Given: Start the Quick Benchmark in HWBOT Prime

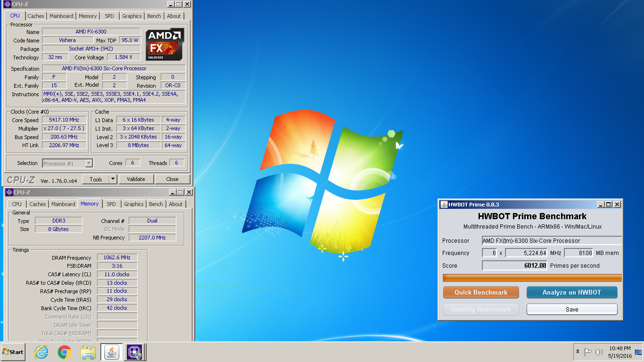Looking at the screenshot, I should pos(481,292).
